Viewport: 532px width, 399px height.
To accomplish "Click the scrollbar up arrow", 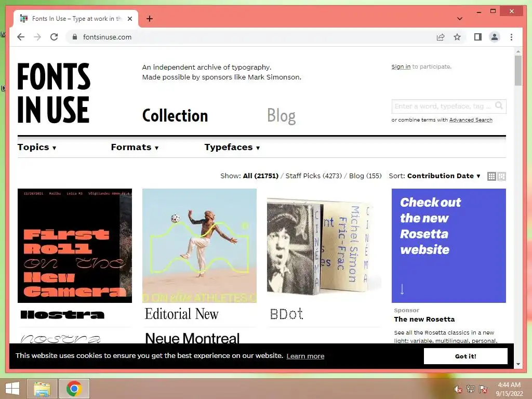I will (518, 51).
